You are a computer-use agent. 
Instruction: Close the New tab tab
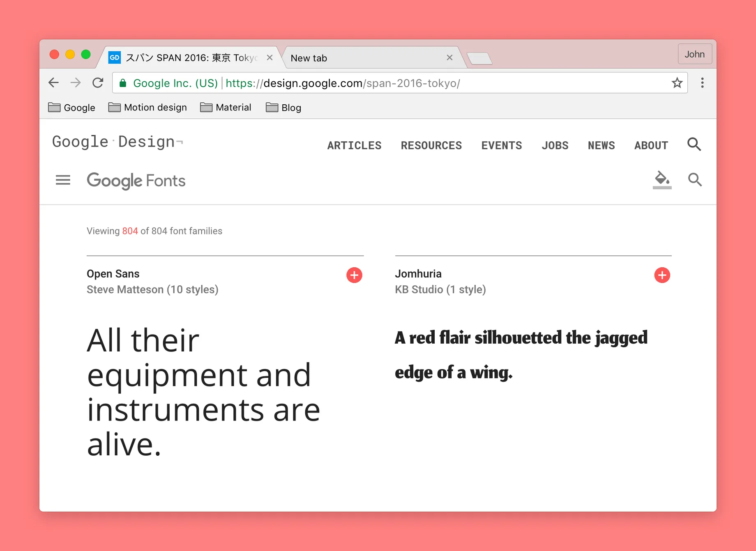click(x=449, y=57)
